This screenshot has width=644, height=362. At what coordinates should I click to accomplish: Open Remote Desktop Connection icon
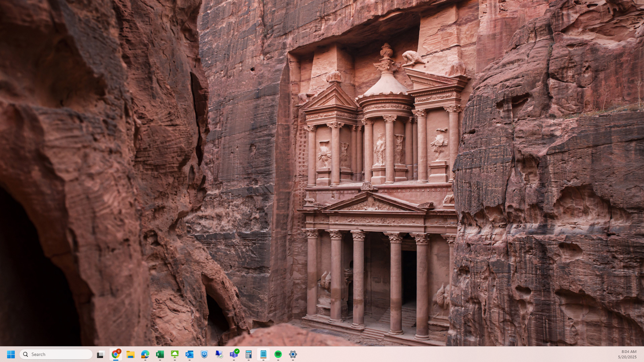[219, 354]
